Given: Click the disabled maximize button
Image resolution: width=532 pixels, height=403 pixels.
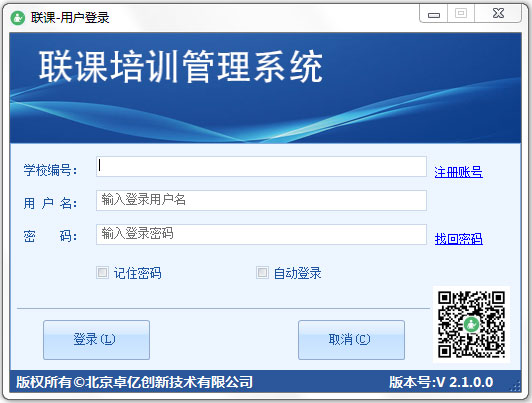Looking at the screenshot, I should 461,14.
